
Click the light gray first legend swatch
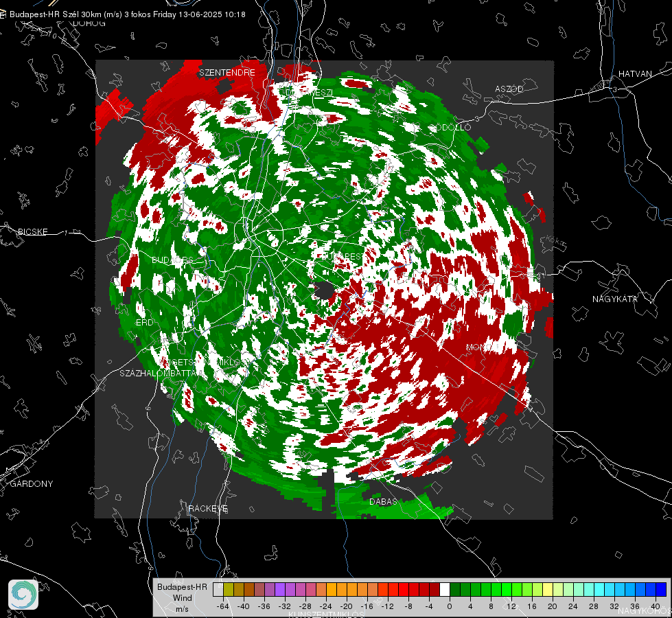[218, 589]
